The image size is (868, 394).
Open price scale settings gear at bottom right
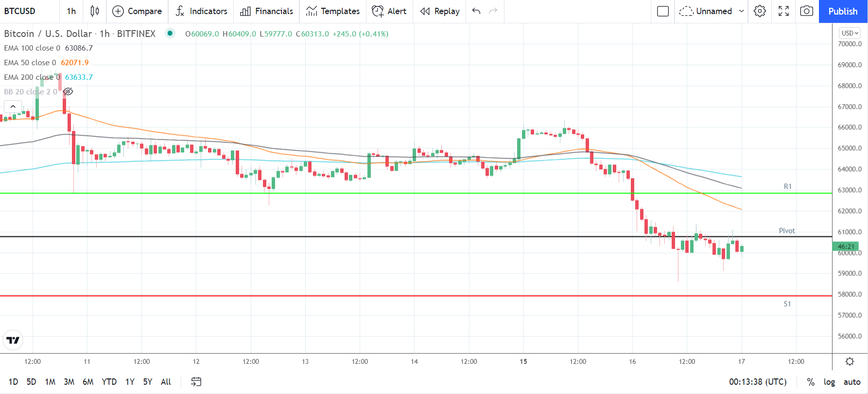(850, 361)
